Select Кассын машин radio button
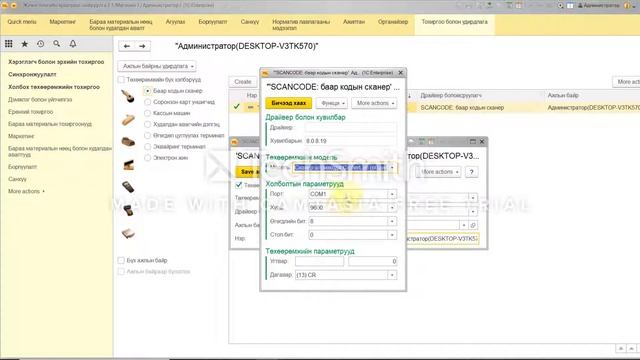Screen dimensions: 640x360 pos(148,113)
